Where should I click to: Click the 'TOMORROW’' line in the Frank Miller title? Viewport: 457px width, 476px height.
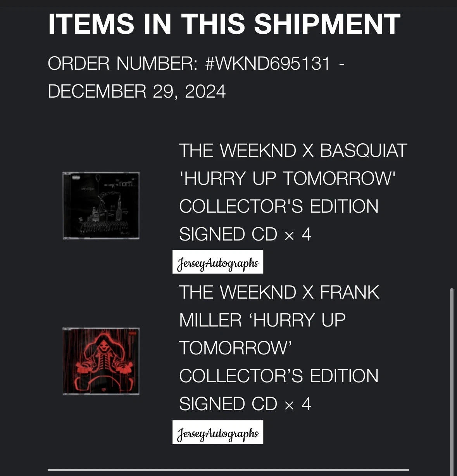click(235, 348)
